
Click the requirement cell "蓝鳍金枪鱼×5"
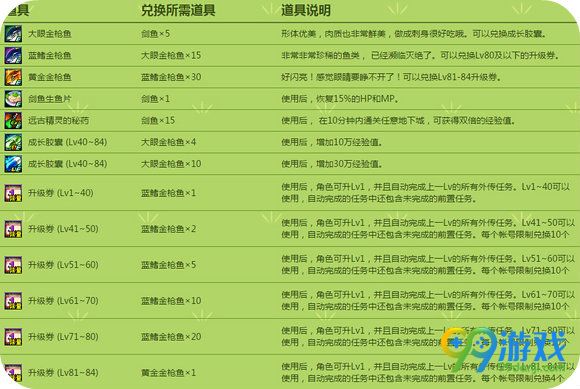pyautogui.click(x=168, y=265)
